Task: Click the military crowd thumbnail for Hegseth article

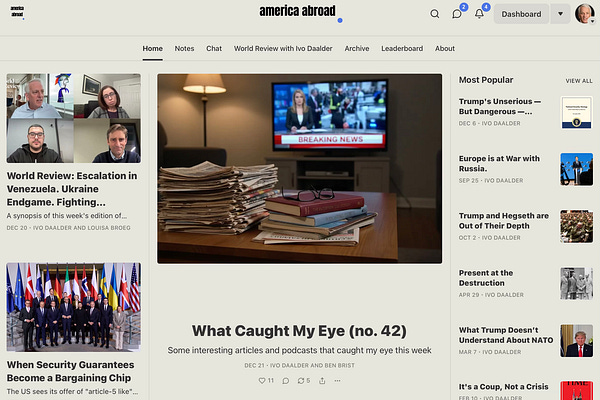Action: [x=577, y=227]
